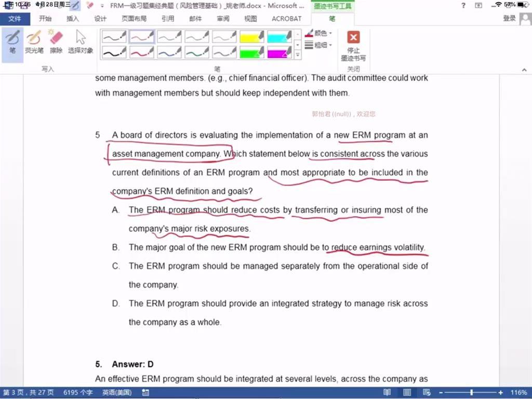532x399 pixels.
Task: Pick the third thin pen style, top row
Action: (x=169, y=36)
